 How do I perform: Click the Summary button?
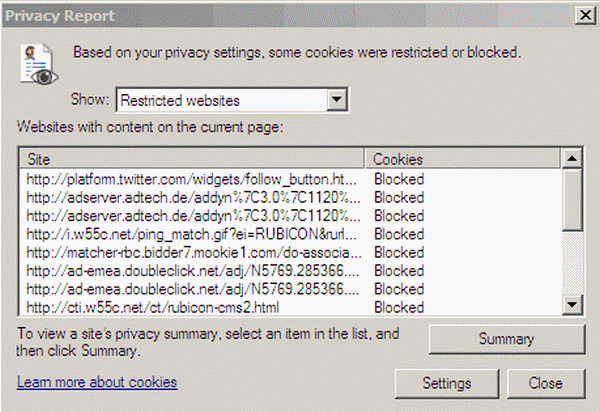(x=506, y=339)
